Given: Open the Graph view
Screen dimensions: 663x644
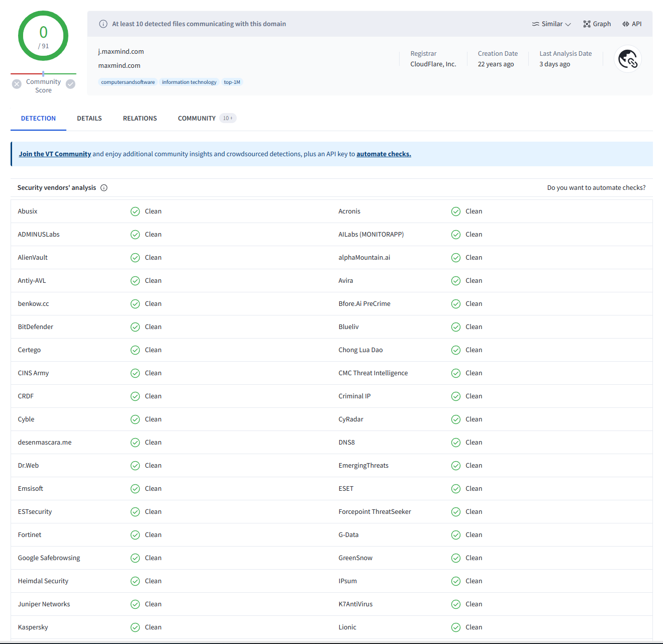Looking at the screenshot, I should [597, 24].
